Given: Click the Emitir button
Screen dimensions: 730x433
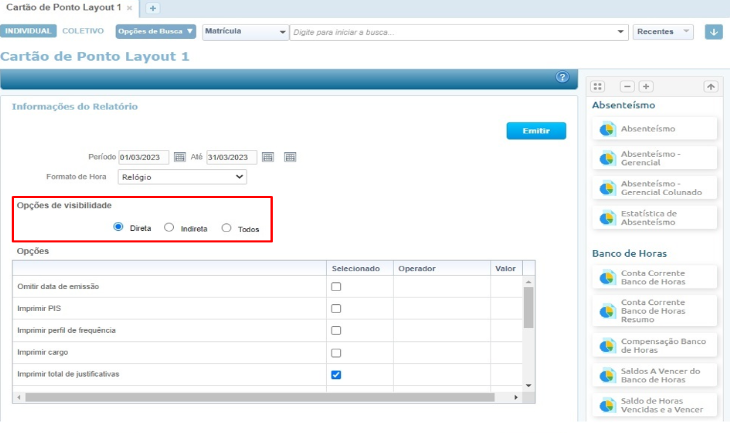Looking at the screenshot, I should pyautogui.click(x=536, y=131).
